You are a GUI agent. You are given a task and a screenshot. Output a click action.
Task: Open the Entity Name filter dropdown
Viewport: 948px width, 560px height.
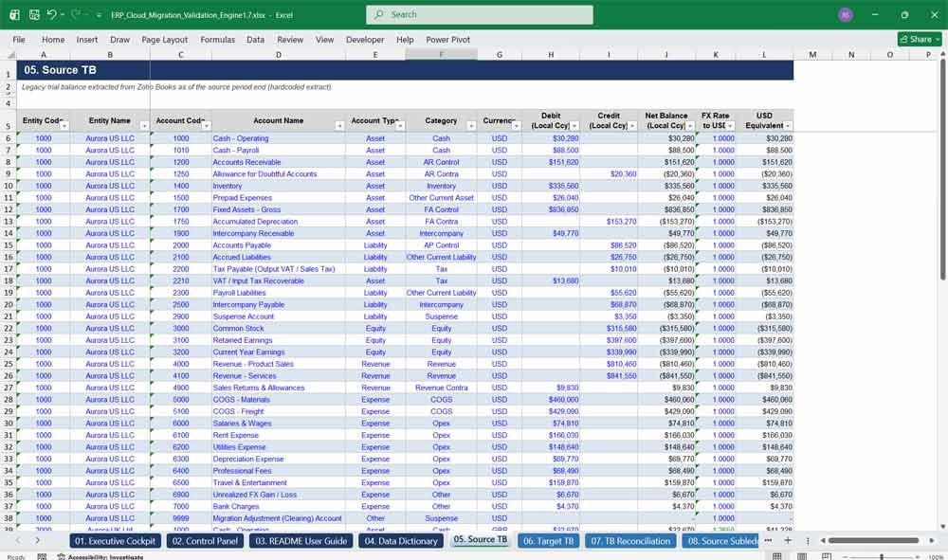144,126
